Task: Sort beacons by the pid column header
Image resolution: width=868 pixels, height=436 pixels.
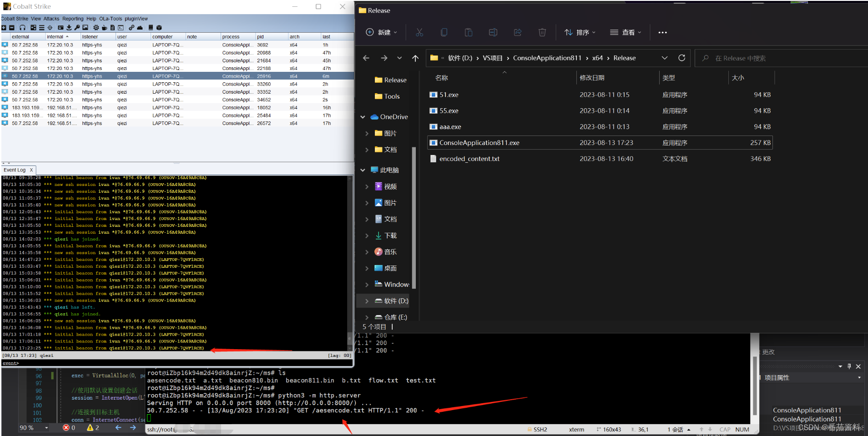Action: (x=271, y=37)
